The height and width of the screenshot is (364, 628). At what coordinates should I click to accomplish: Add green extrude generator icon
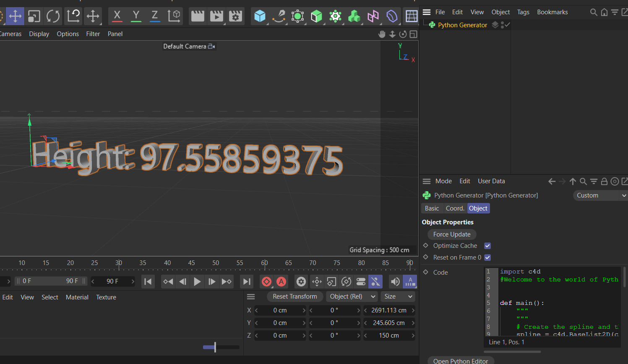pyautogui.click(x=316, y=16)
